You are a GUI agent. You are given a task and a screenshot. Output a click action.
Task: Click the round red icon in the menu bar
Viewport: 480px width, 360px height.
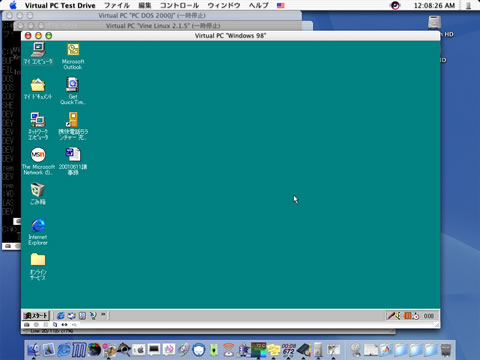[x=395, y=5]
